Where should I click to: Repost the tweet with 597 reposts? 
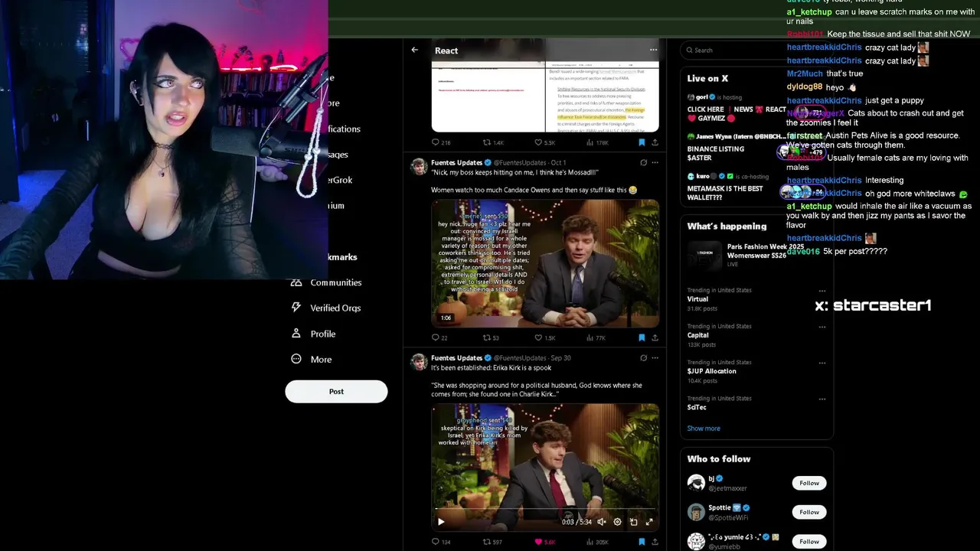[492, 542]
